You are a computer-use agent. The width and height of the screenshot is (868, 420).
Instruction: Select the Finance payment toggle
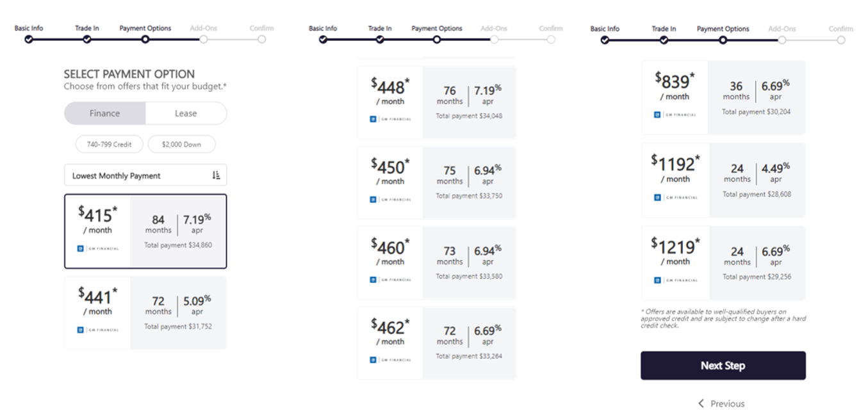tap(105, 113)
